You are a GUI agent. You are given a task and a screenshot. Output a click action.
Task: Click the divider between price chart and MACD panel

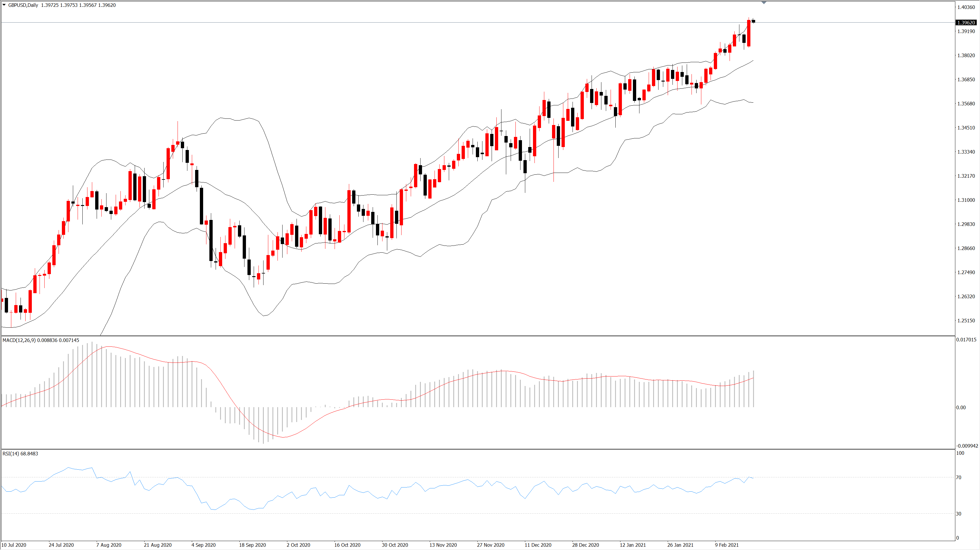478,336
